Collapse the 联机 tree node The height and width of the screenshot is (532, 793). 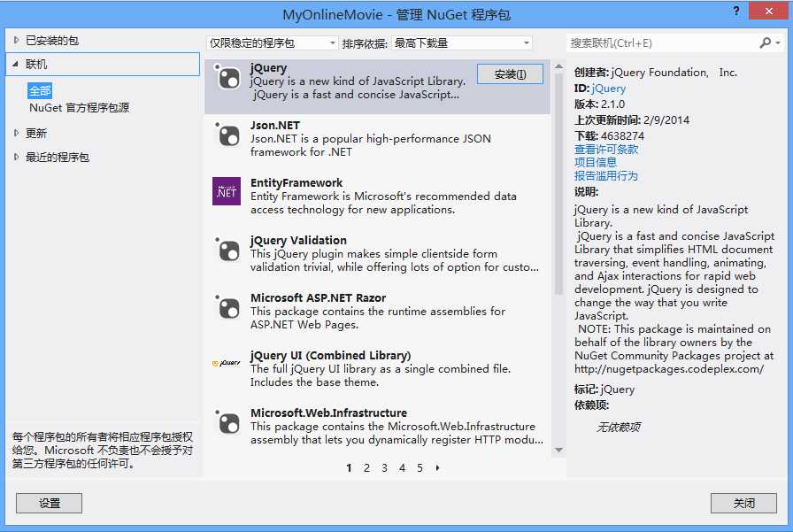click(x=16, y=65)
